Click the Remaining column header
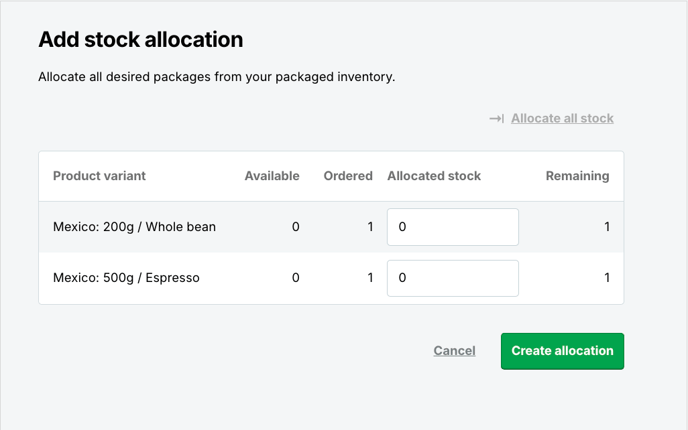The image size is (688, 430). click(x=577, y=176)
